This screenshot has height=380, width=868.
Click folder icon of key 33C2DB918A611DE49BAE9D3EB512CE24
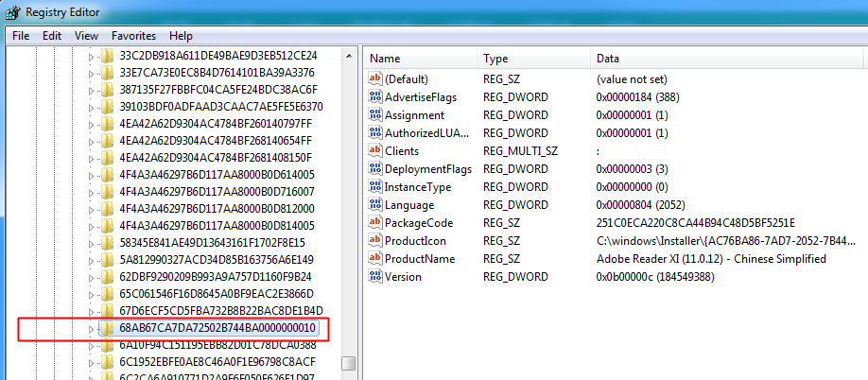pyautogui.click(x=107, y=56)
